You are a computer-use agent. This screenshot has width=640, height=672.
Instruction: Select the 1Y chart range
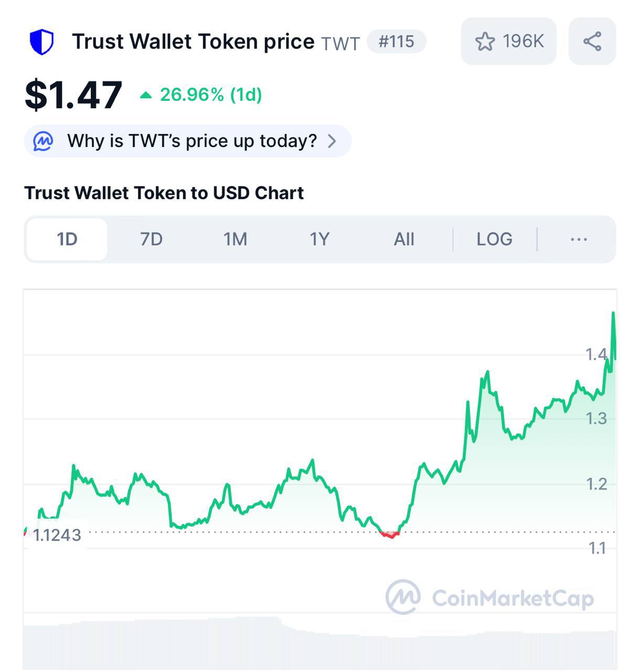pos(319,239)
